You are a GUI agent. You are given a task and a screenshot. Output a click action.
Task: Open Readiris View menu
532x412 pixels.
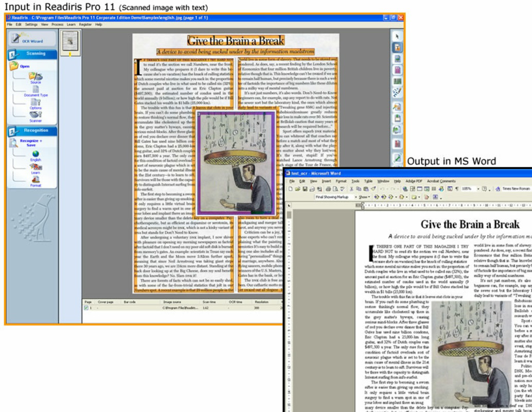(x=45, y=24)
